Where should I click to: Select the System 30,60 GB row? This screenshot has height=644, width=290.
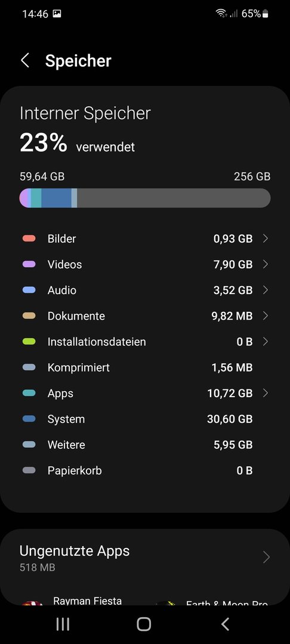[145, 419]
